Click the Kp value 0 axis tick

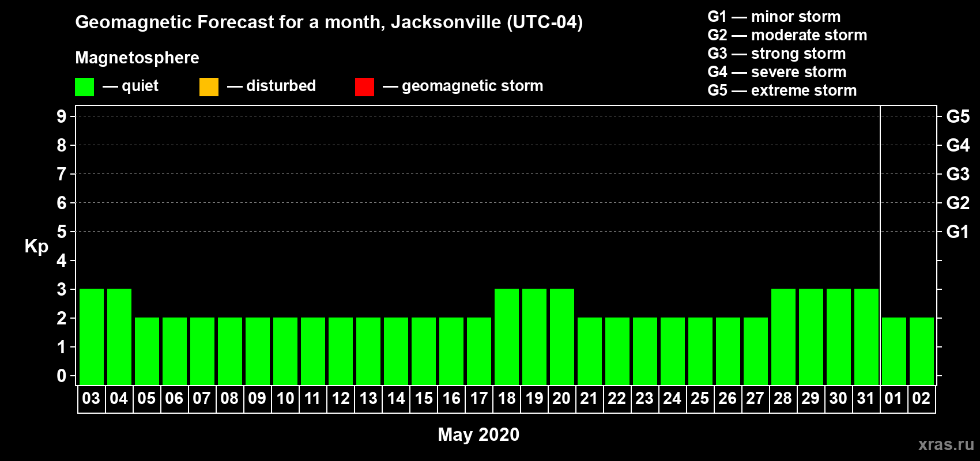pyautogui.click(x=62, y=376)
